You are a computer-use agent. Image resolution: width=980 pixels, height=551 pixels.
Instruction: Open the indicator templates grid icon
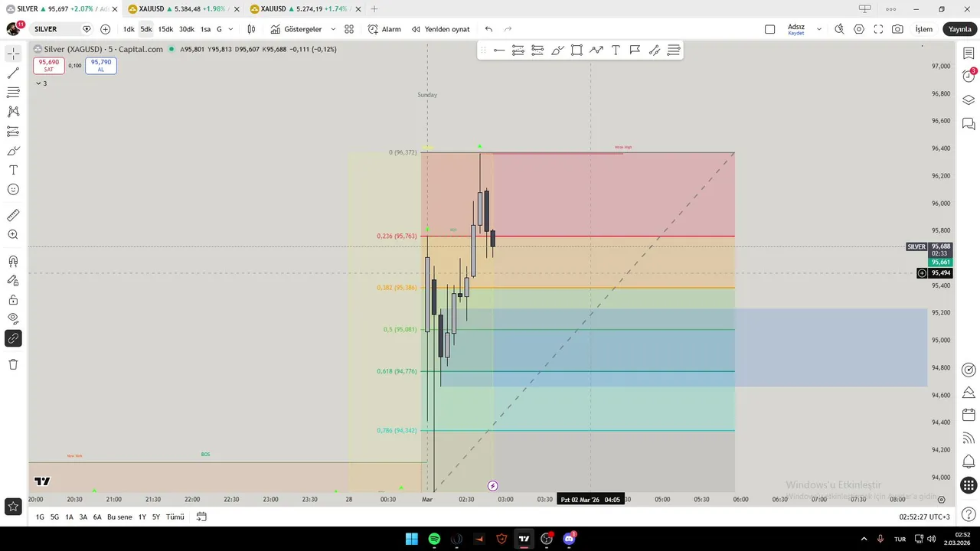pyautogui.click(x=349, y=29)
